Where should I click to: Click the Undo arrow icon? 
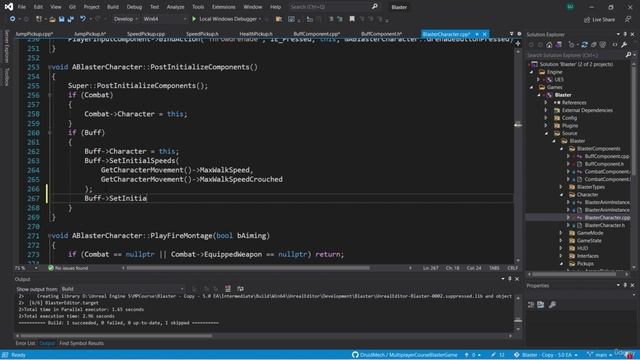(83, 19)
